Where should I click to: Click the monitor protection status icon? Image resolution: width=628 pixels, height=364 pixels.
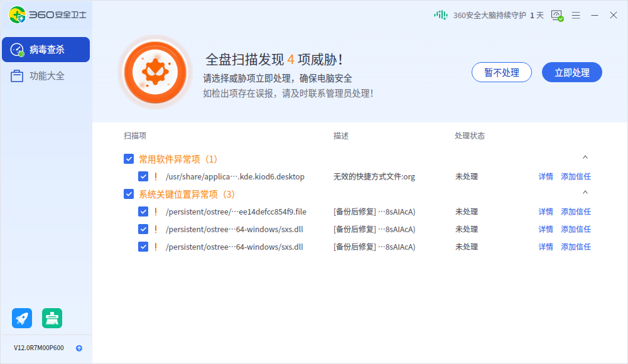pos(557,16)
